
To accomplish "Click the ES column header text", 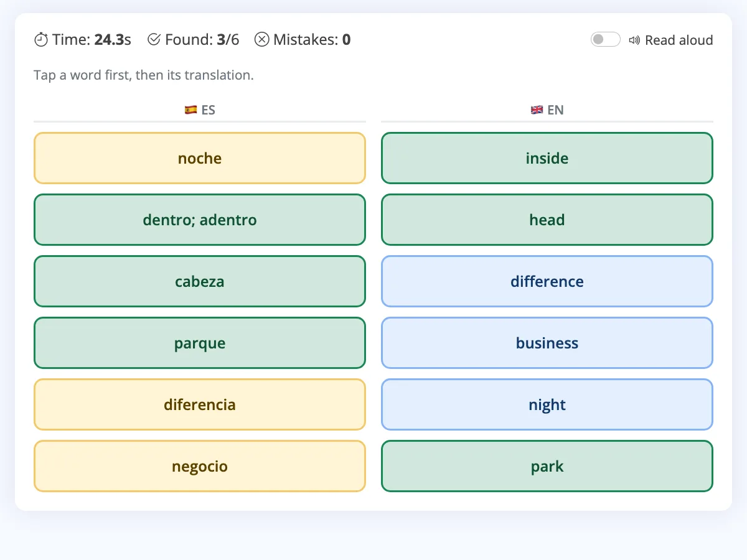I will (x=208, y=110).
